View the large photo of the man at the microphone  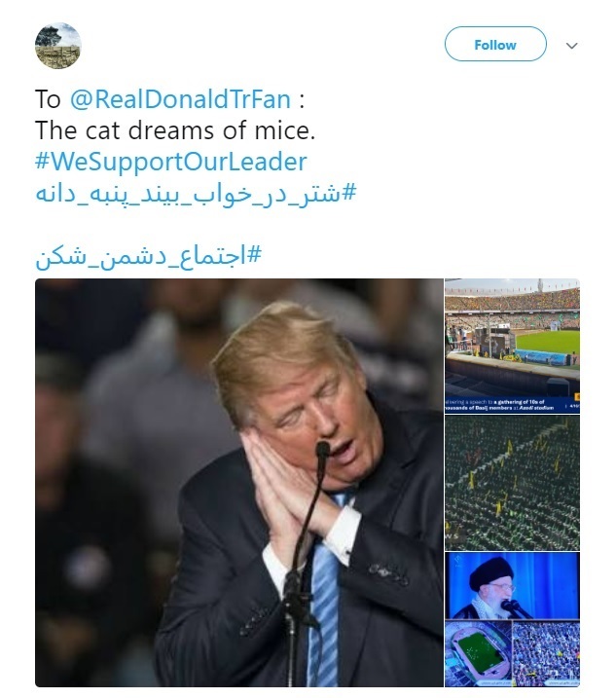pos(239,483)
